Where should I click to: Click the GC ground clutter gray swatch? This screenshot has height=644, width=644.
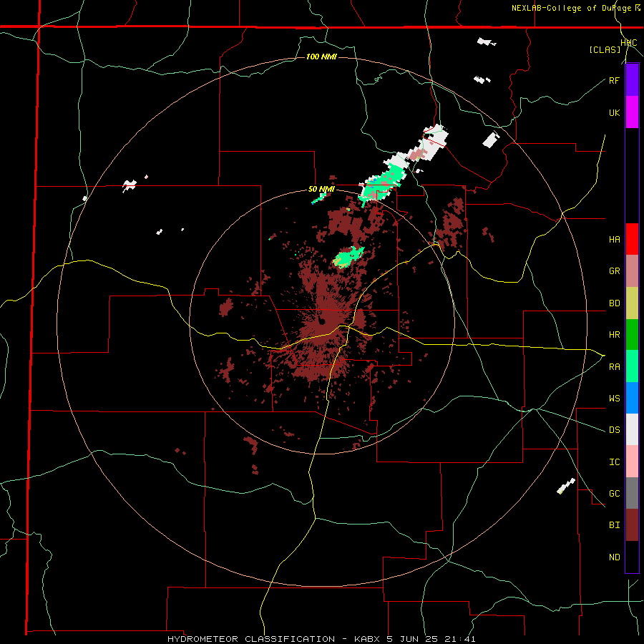click(632, 493)
